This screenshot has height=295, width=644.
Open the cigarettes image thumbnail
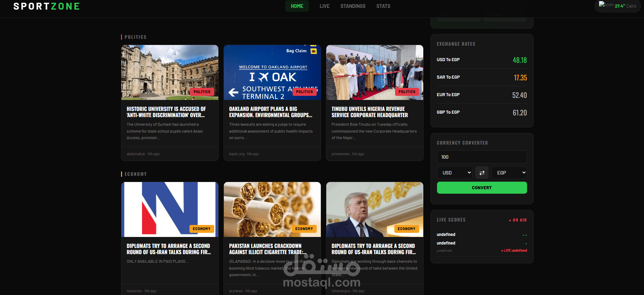(x=272, y=209)
